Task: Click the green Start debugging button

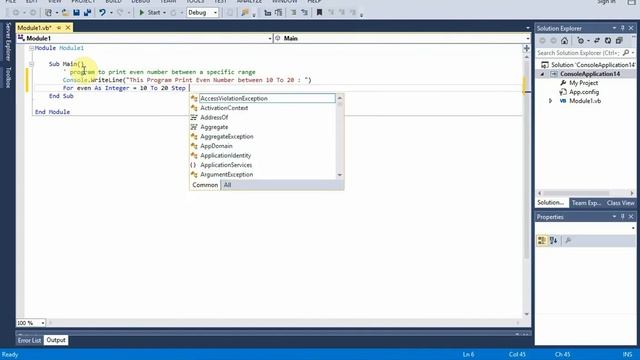Action: coord(149,13)
